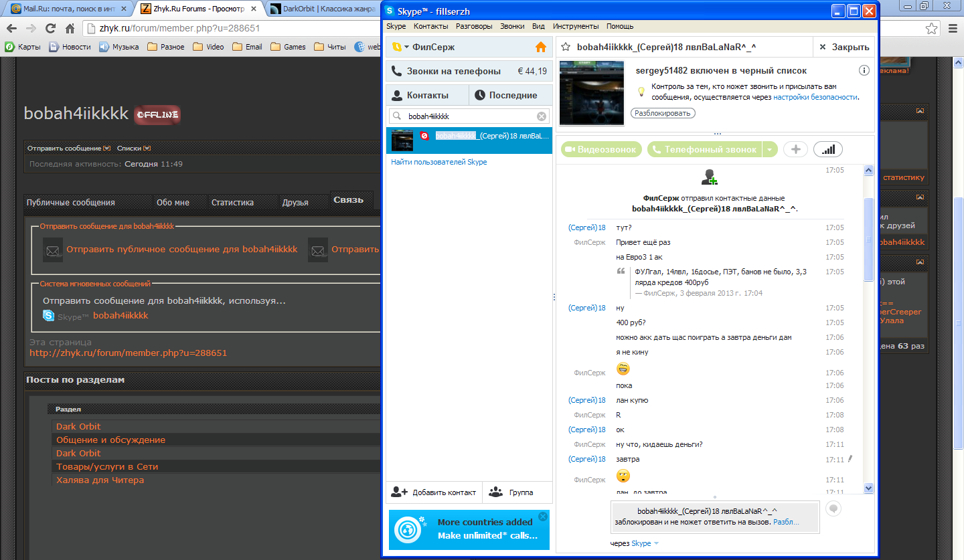Reload the Zhyk.Ru forum page
Viewport: 964px width, 560px height.
50,29
